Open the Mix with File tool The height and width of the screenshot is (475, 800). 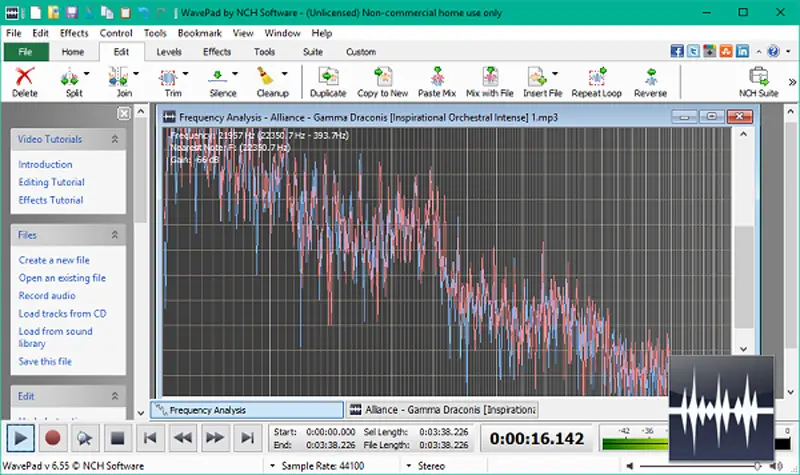point(489,80)
